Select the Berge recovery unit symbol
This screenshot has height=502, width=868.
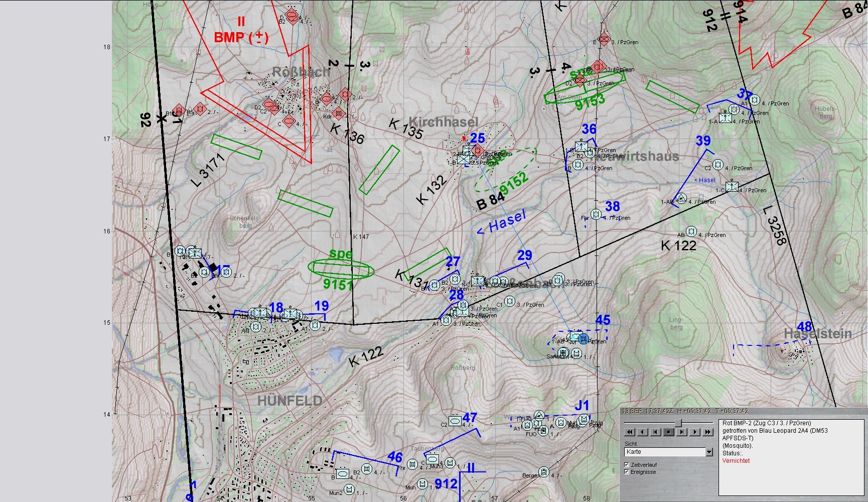544,472
